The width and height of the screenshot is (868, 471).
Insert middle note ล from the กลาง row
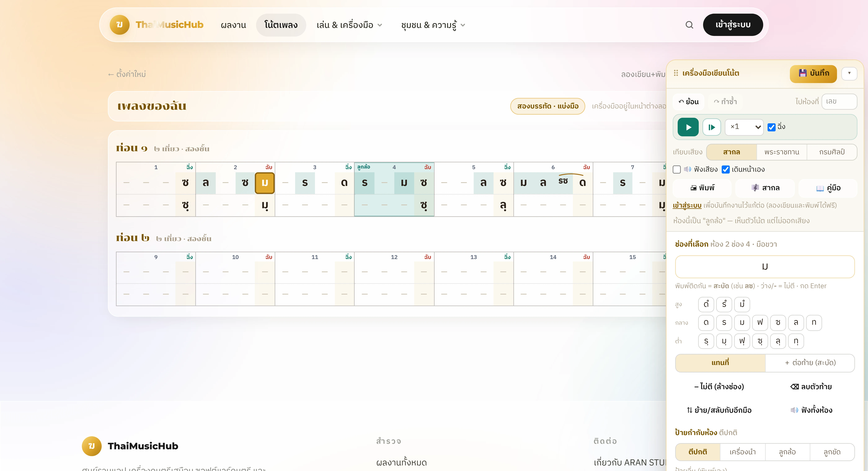796,322
